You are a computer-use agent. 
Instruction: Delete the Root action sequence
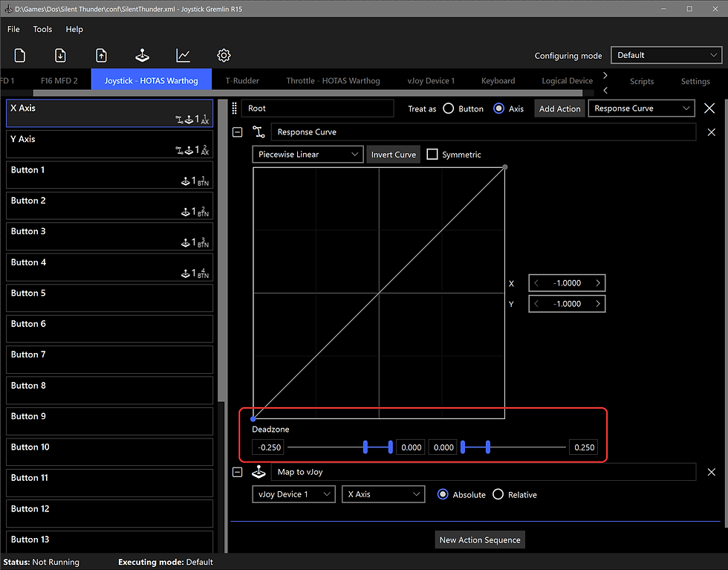709,109
